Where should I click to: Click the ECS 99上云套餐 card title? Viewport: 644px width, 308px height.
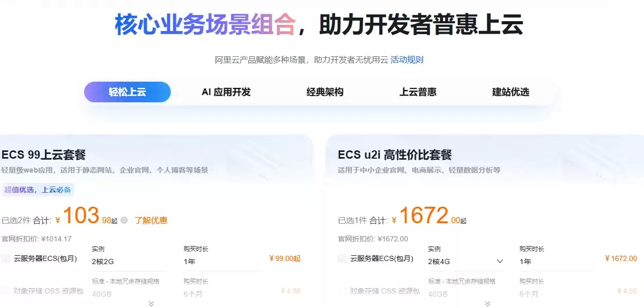coord(43,155)
